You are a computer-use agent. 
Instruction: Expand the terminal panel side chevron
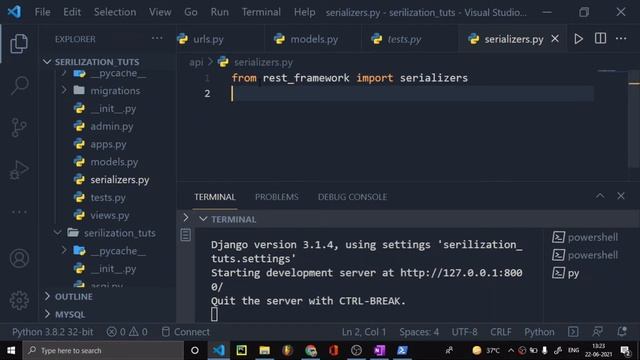pyautogui.click(x=186, y=218)
